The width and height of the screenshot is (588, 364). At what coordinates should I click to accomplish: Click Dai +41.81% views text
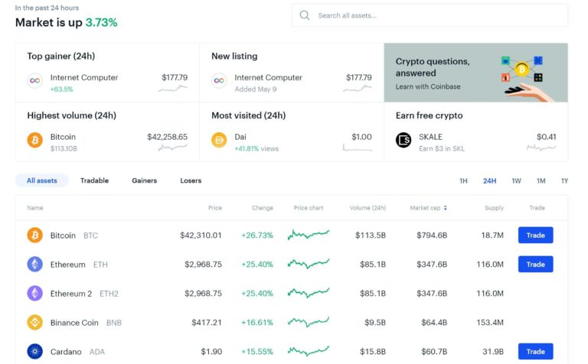pos(256,148)
